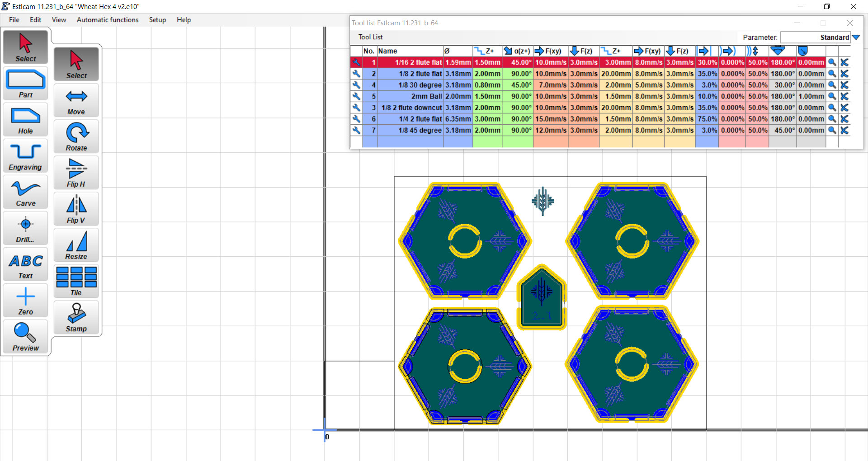Click the 7.0mm/s feed rate cell
The image size is (868, 461).
tap(551, 85)
